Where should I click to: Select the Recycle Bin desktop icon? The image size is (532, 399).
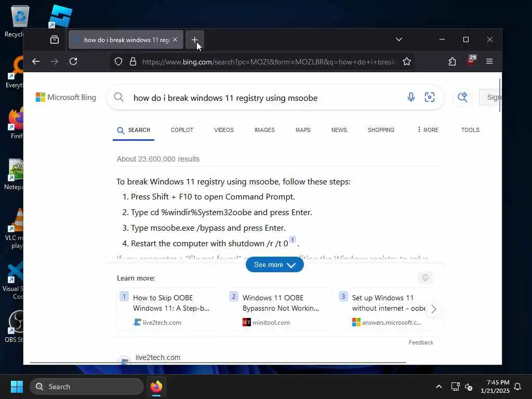[15, 21]
